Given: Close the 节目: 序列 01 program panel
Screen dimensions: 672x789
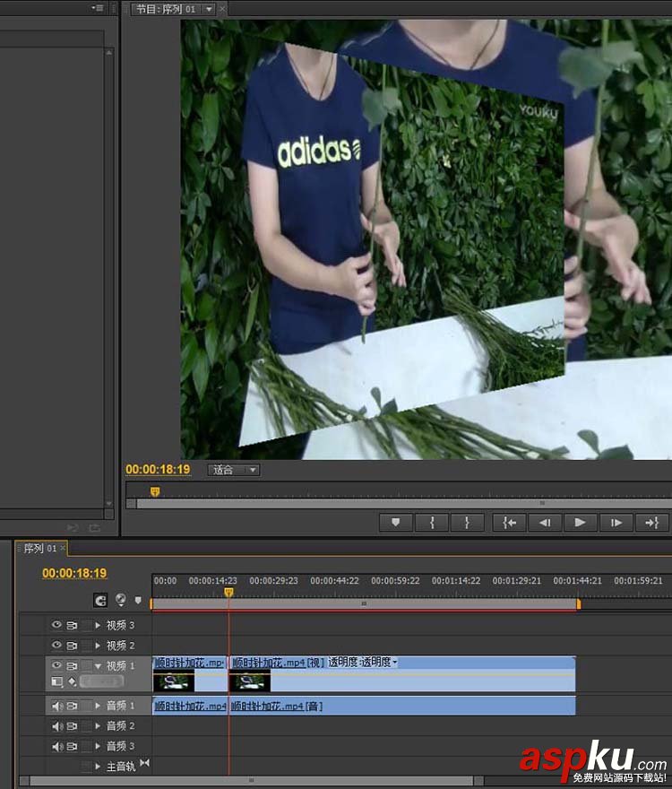Looking at the screenshot, I should (x=222, y=9).
